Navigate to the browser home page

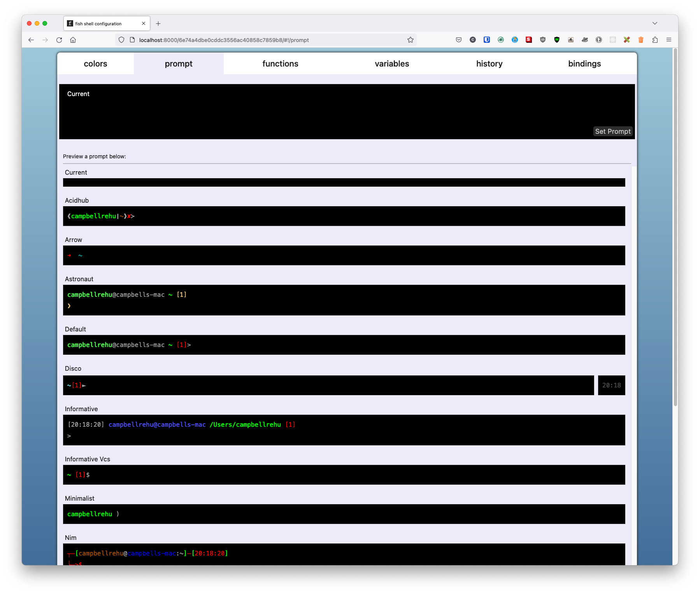(73, 40)
